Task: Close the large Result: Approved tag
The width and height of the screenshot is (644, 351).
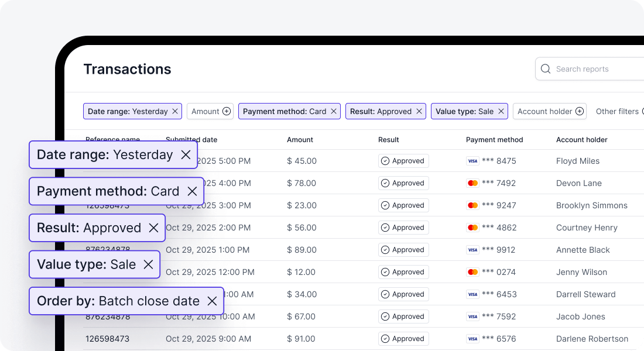Action: (x=153, y=228)
